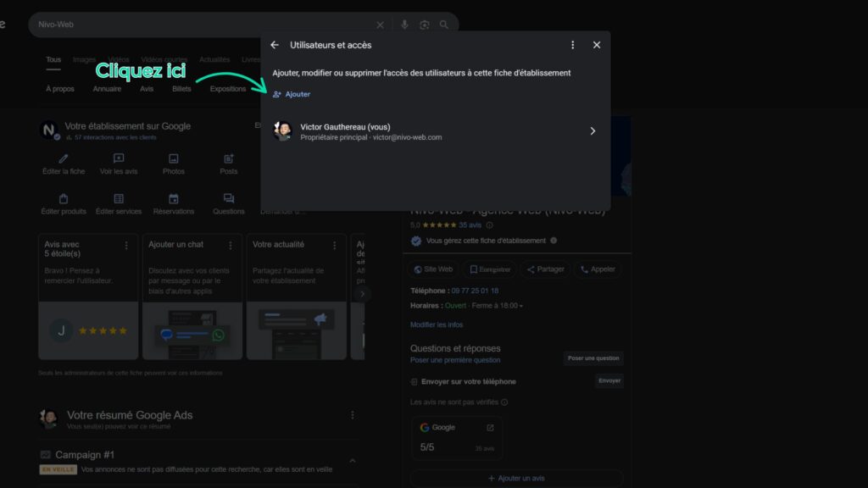This screenshot has height=488, width=868.
Task: Click Ajouter un avis button
Action: click(516, 478)
